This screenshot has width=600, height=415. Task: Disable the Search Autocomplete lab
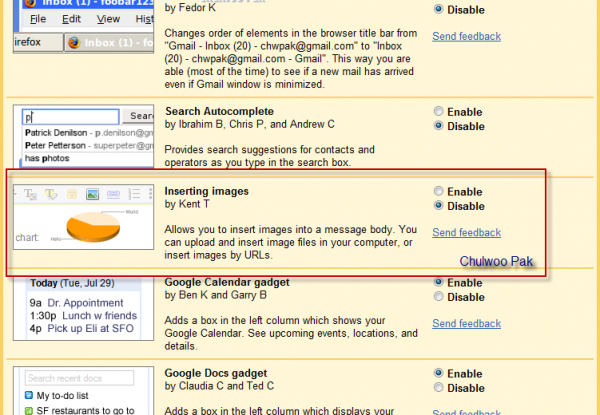438,127
